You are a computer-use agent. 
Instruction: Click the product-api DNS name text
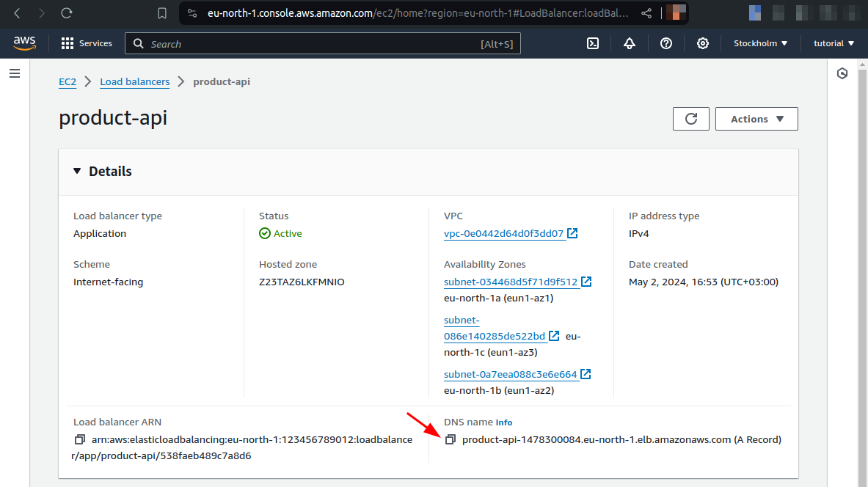coord(621,439)
